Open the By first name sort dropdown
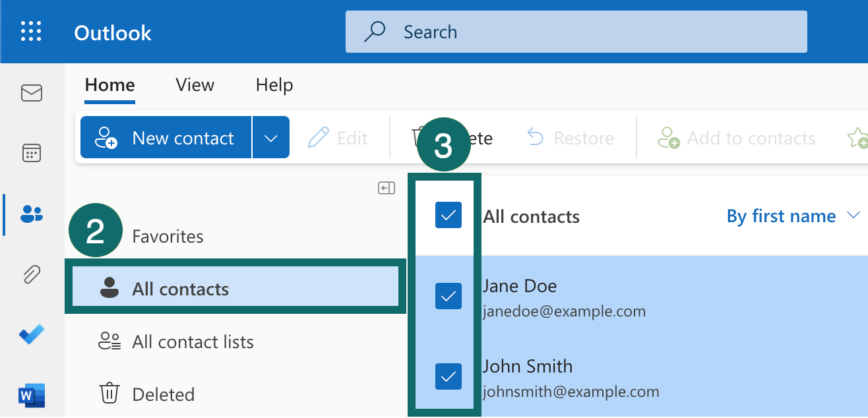The image size is (868, 418). coord(793,216)
